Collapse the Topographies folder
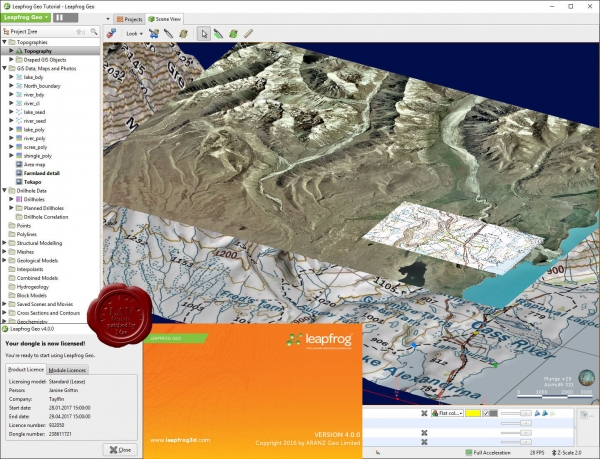The height and width of the screenshot is (459, 600). pyautogui.click(x=5, y=42)
